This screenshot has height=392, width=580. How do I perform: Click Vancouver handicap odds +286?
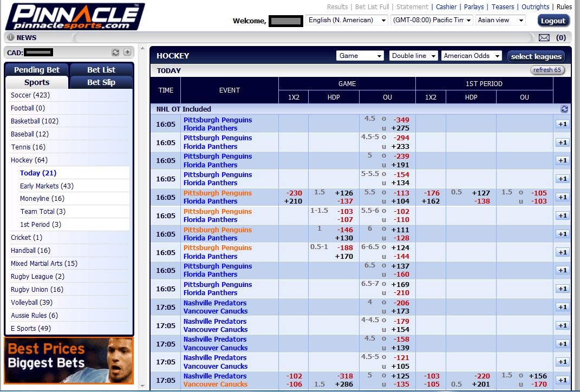point(344,384)
